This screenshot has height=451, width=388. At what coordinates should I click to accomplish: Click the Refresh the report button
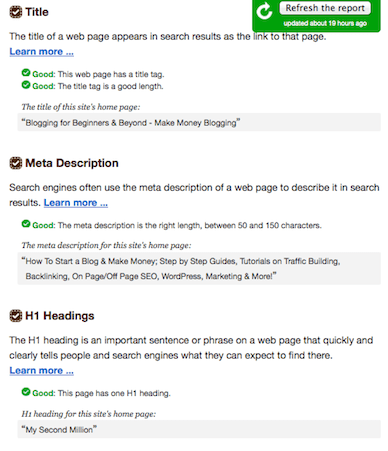pyautogui.click(x=325, y=8)
